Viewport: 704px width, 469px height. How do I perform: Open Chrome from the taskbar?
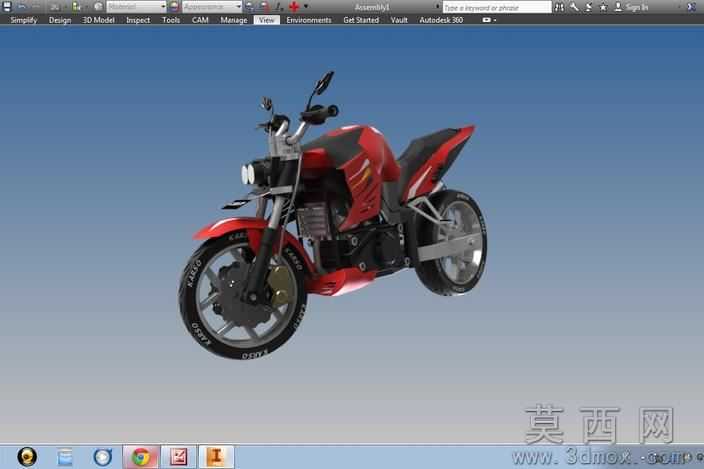pyautogui.click(x=141, y=457)
